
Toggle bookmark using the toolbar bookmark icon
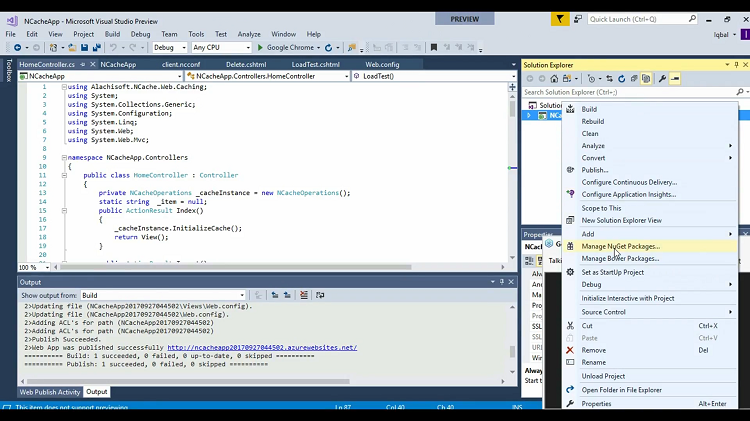tap(434, 47)
